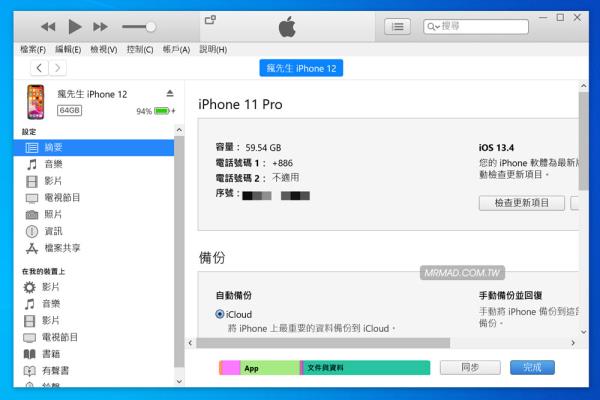Go back with the left chevron
This screenshot has width=600, height=400.
39,68
